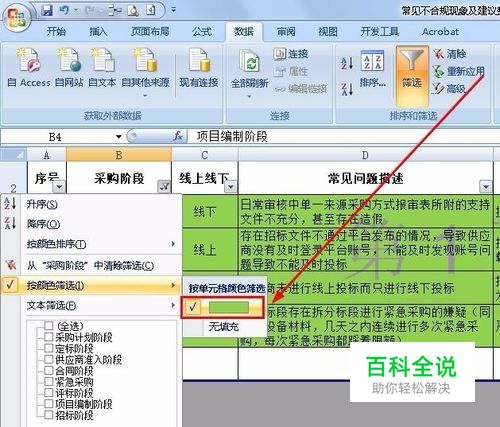Click the print preview quick access icon
Viewport: 500px width, 427px height.
pyautogui.click(x=133, y=11)
